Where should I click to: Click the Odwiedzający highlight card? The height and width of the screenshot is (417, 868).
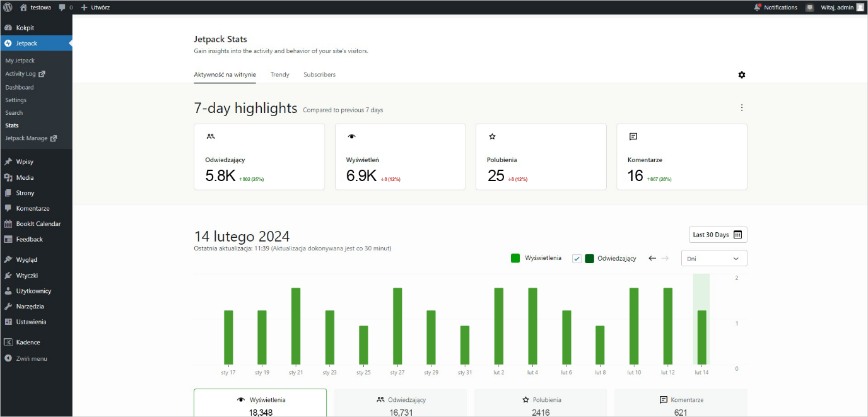[x=259, y=156]
